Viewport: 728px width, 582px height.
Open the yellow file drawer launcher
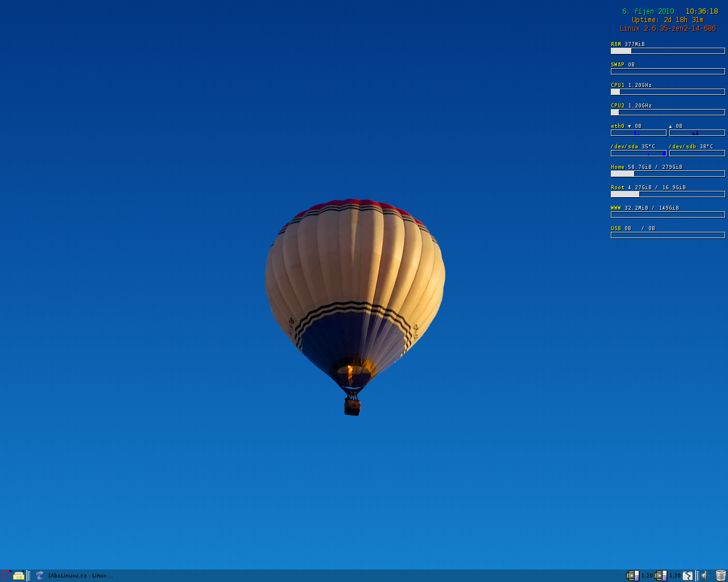coord(19,575)
